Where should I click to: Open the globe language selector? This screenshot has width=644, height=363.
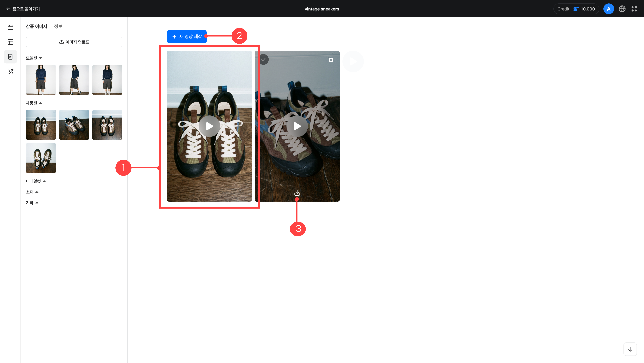point(622,9)
